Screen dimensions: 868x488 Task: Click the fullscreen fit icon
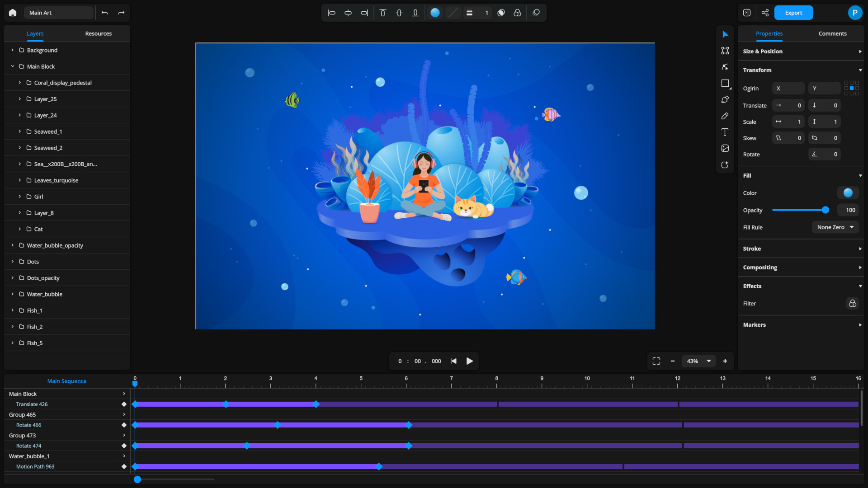click(656, 361)
